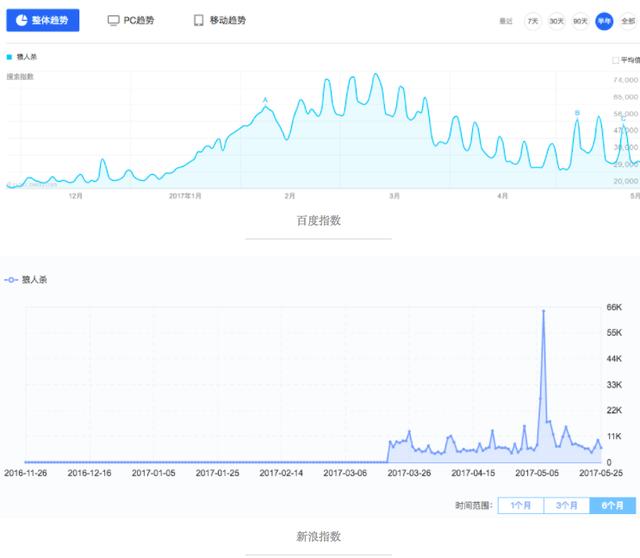
Task: Toggle the 狼人杀 legend in Sina chart
Action: [26, 280]
